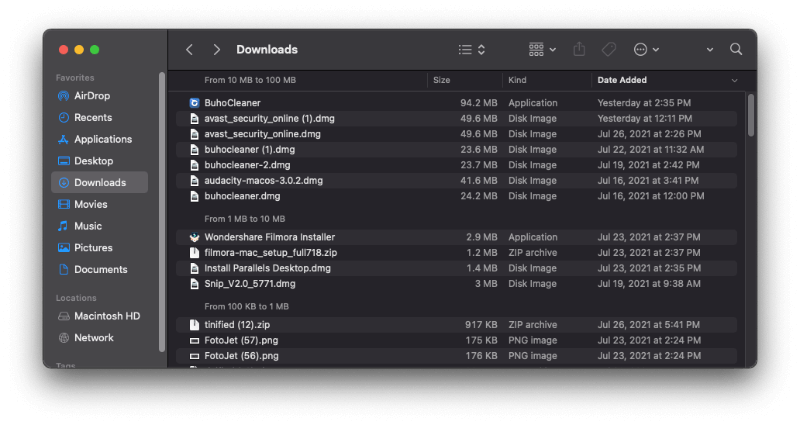
Task: Click the Share toolbar icon
Action: pos(579,49)
